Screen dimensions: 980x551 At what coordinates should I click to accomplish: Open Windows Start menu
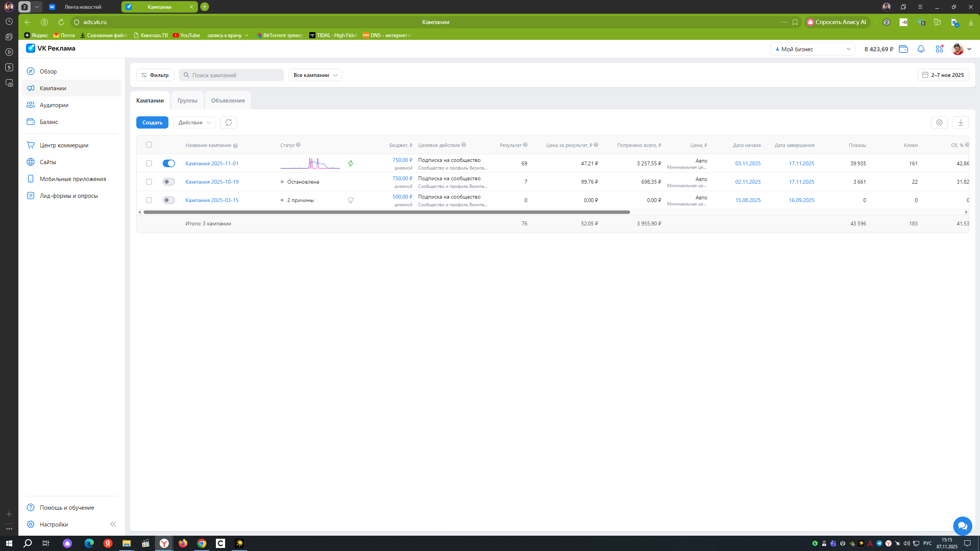pos(9,543)
